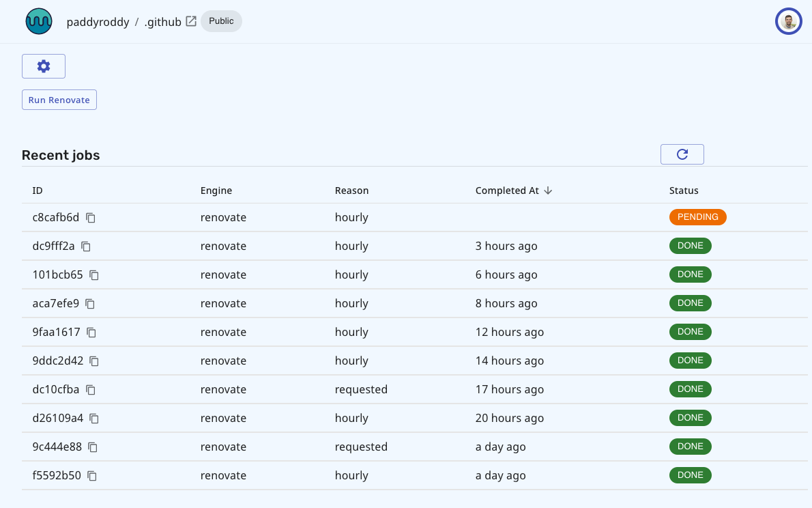Image resolution: width=812 pixels, height=508 pixels.
Task: Open job 9c444e88 from the list
Action: 57,447
